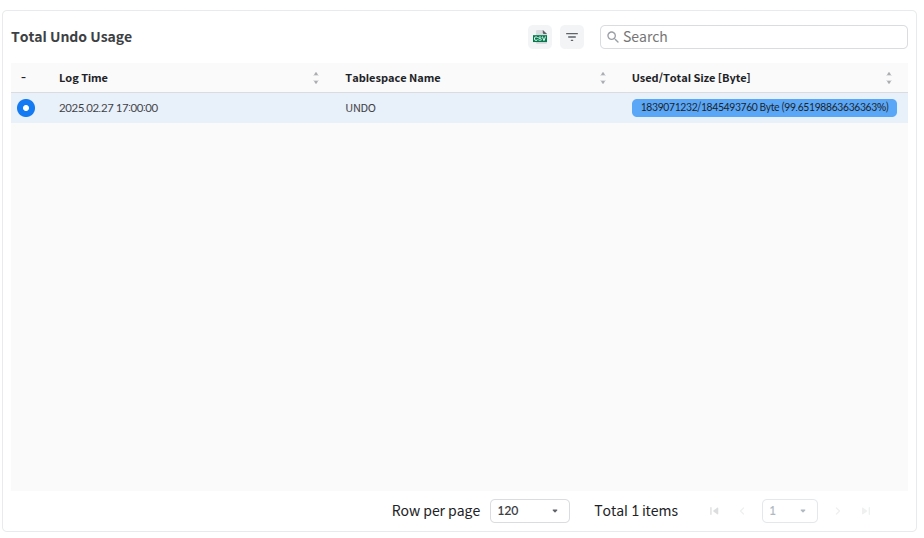This screenshot has width=924, height=538.
Task: Click the dash header of the selection column
Action: pos(24,78)
